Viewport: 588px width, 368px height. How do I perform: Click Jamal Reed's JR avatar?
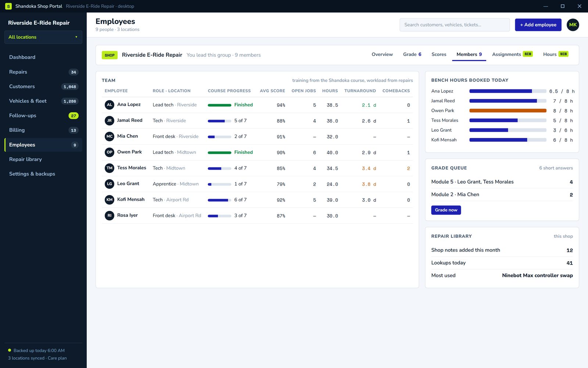110,121
